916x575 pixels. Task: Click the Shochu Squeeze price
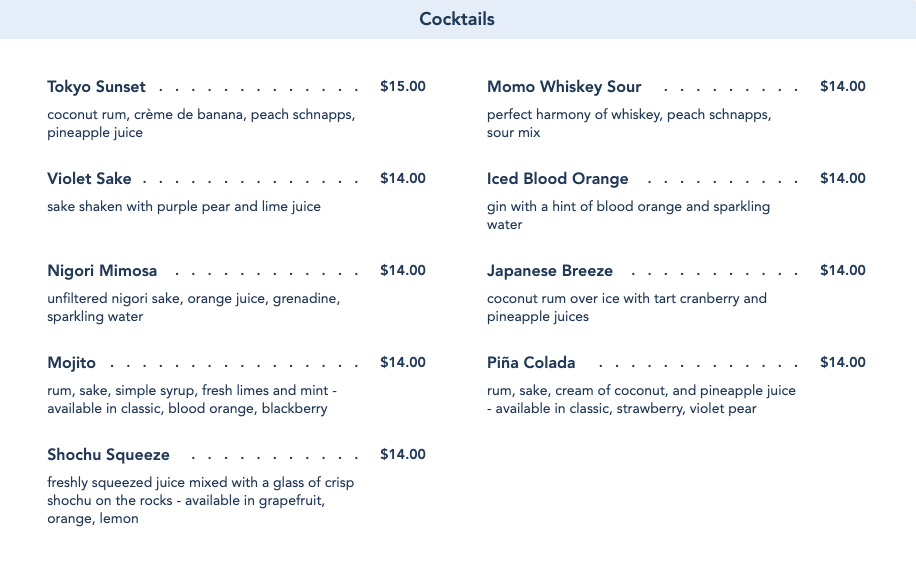click(x=402, y=455)
